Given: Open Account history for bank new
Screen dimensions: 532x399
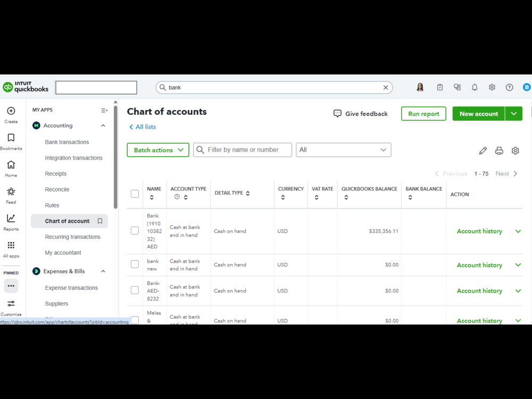Looking at the screenshot, I should point(479,265).
